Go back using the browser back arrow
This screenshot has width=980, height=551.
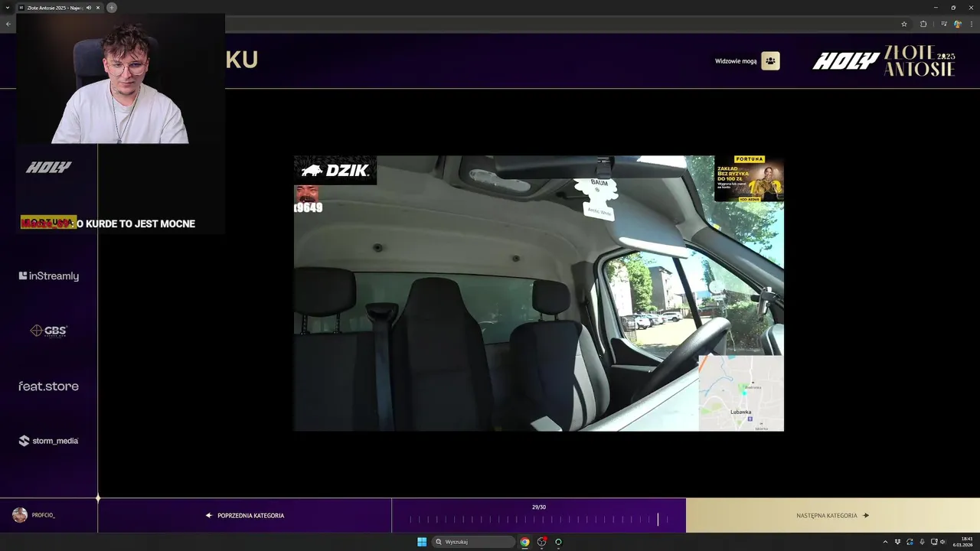pyautogui.click(x=8, y=24)
